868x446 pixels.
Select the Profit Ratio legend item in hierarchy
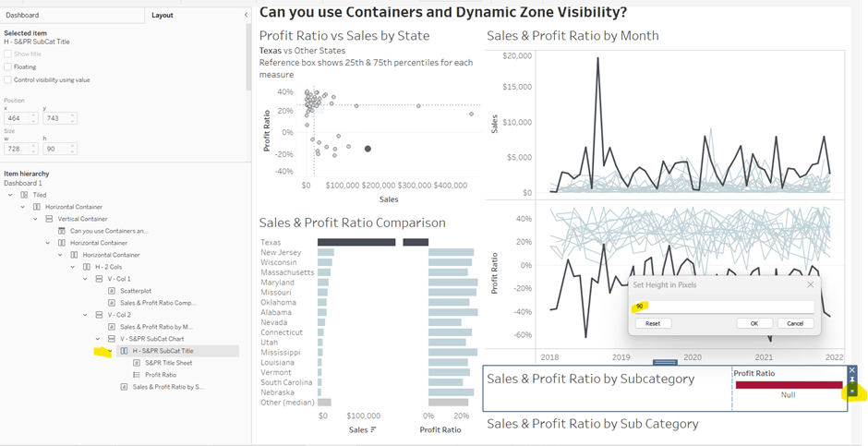click(160, 375)
